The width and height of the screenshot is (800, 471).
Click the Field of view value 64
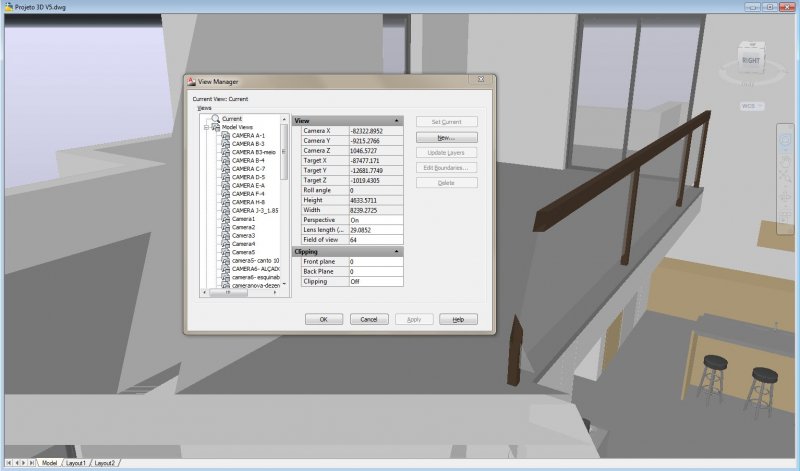click(376, 240)
